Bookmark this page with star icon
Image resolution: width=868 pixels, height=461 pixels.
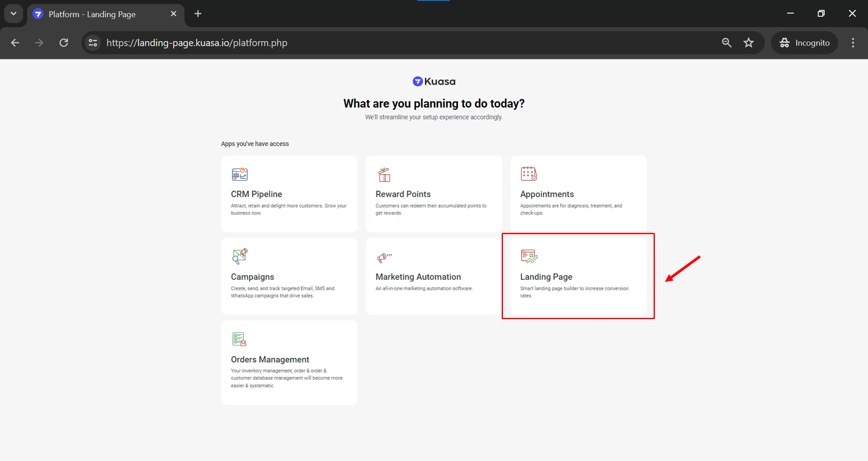click(x=749, y=43)
